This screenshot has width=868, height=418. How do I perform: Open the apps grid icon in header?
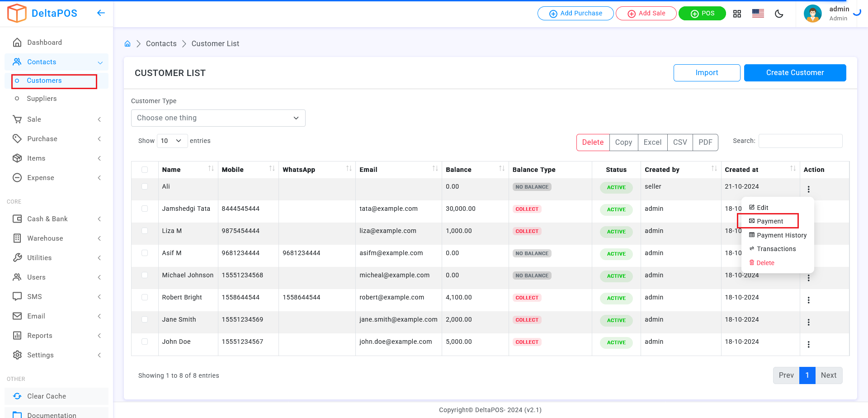737,14
